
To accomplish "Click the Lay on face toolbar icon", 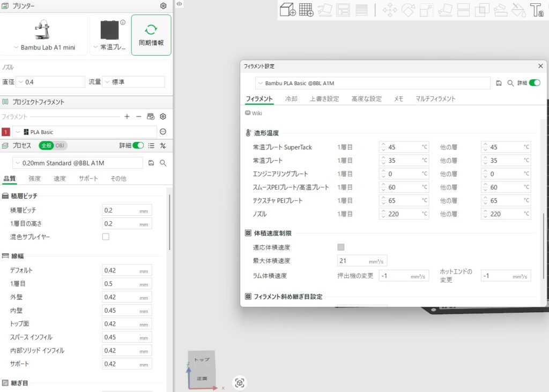I will pyautogui.click(x=445, y=10).
